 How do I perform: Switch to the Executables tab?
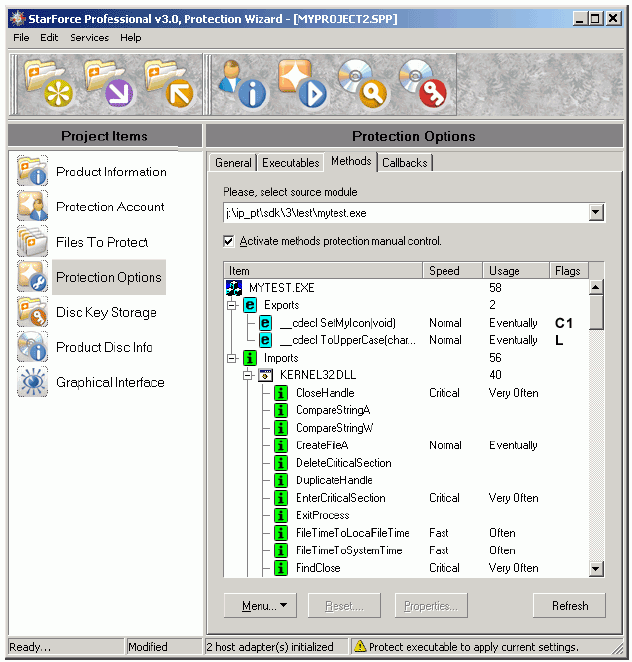pos(291,163)
